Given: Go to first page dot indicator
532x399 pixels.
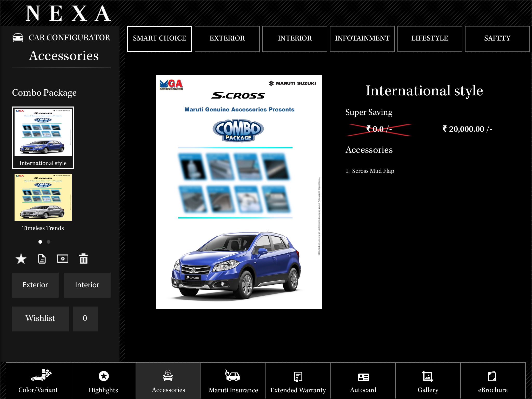Looking at the screenshot, I should tap(40, 242).
